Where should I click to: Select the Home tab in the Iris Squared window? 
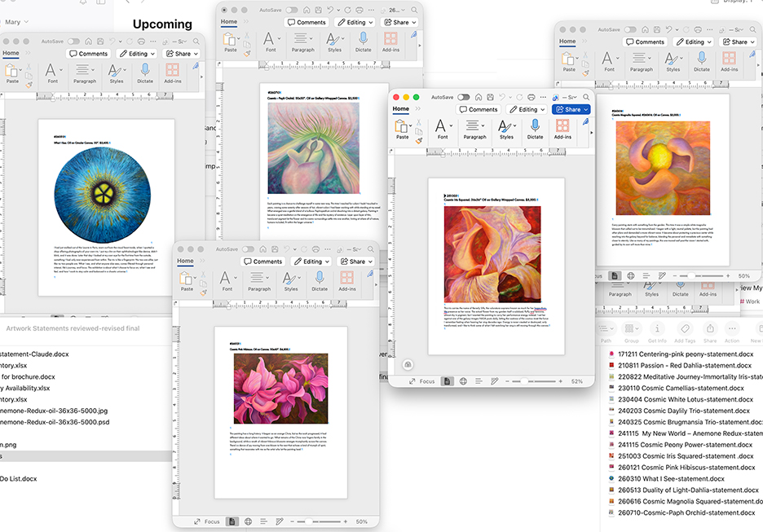[x=400, y=109]
